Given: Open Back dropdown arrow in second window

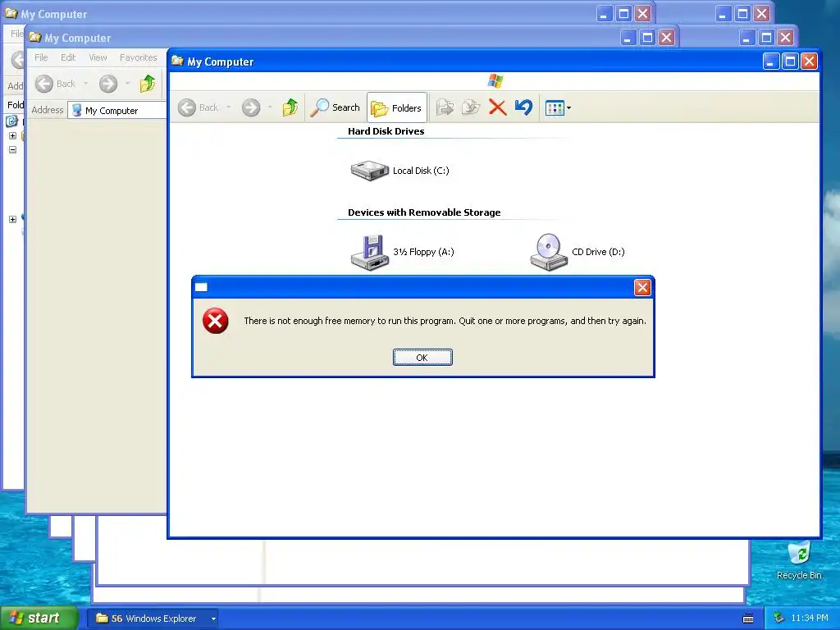Looking at the screenshot, I should coord(85,84).
